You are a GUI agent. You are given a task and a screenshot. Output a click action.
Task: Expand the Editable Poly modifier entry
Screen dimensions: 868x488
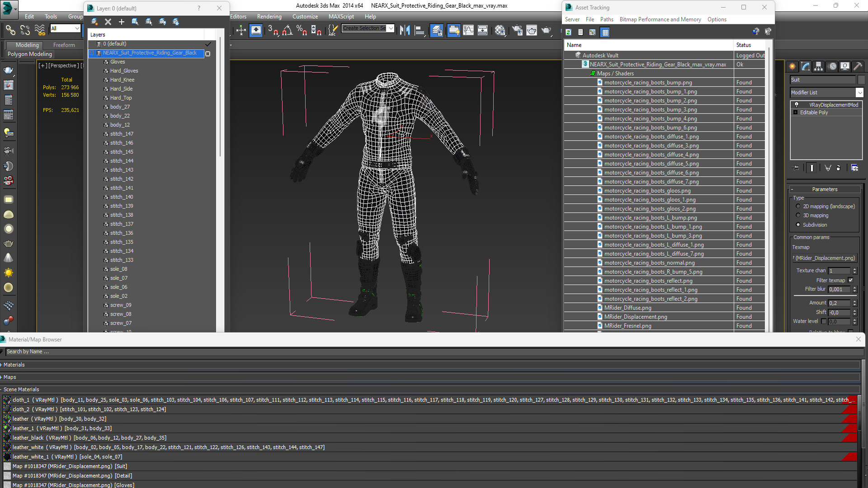[795, 112]
